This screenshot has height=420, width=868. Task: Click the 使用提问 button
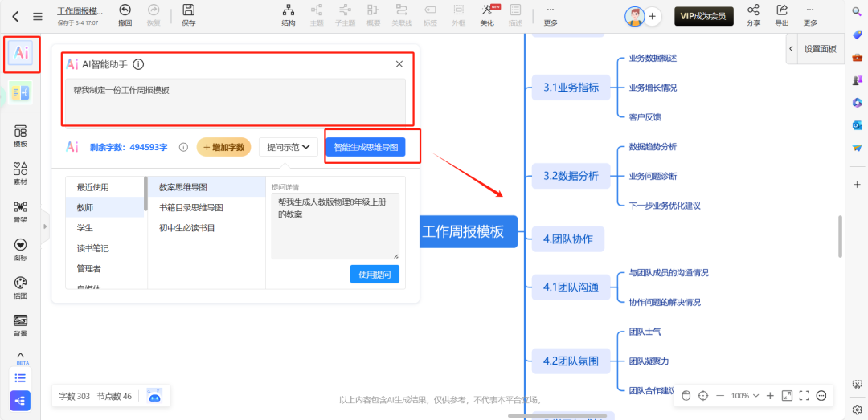375,274
